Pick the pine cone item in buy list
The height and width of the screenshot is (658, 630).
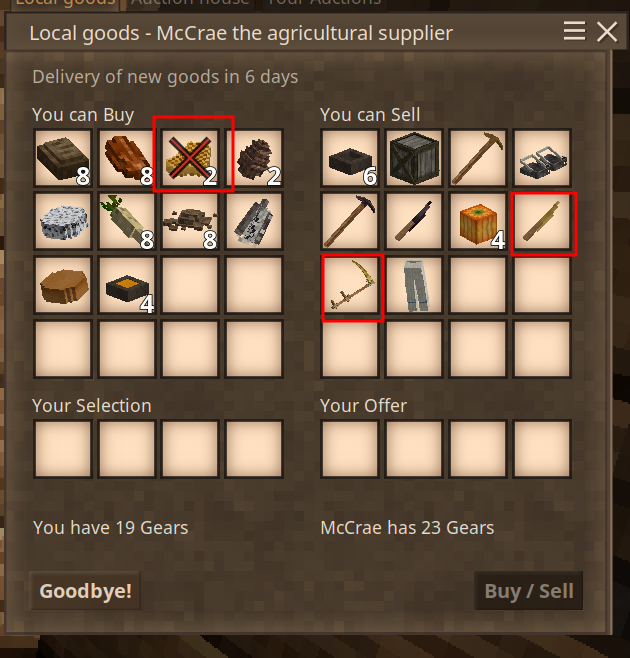[254, 158]
